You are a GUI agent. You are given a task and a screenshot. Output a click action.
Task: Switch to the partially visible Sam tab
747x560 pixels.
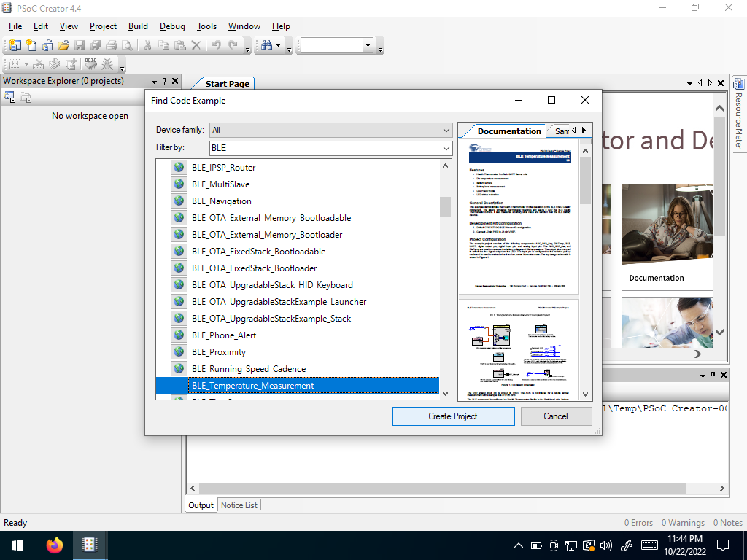[562, 131]
